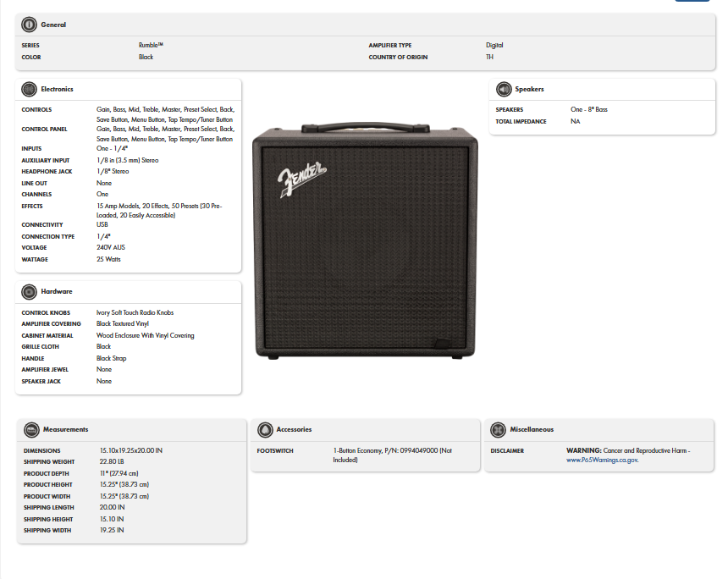
Task: Click the Speakers section speaker icon
Action: tap(504, 89)
